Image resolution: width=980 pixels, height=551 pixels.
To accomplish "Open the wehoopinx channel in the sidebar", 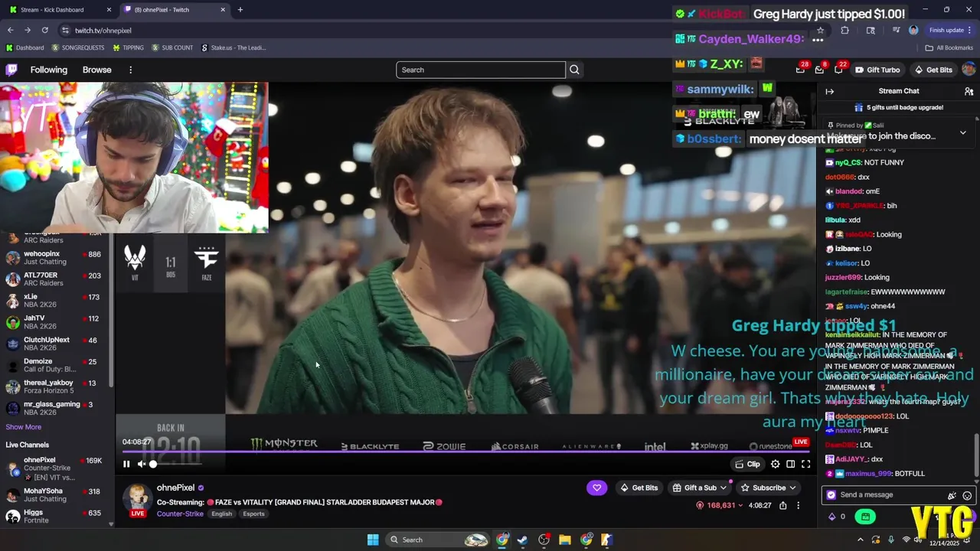I will 57,258.
